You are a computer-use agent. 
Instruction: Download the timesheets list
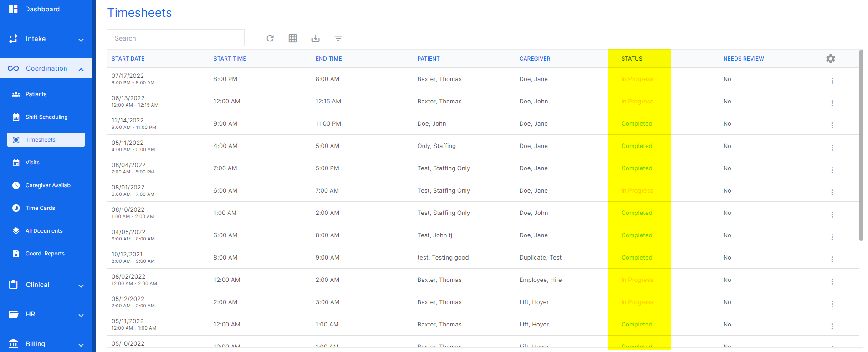(316, 38)
